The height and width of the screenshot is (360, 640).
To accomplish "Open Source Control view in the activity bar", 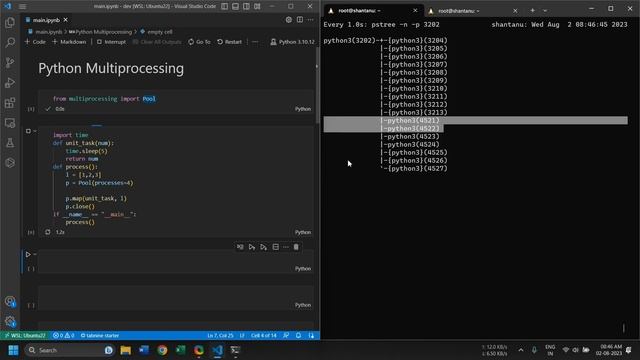I will pyautogui.click(x=10, y=62).
